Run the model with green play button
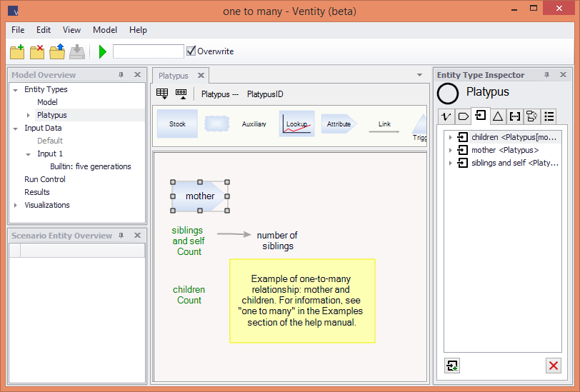The height and width of the screenshot is (392, 580). point(102,52)
